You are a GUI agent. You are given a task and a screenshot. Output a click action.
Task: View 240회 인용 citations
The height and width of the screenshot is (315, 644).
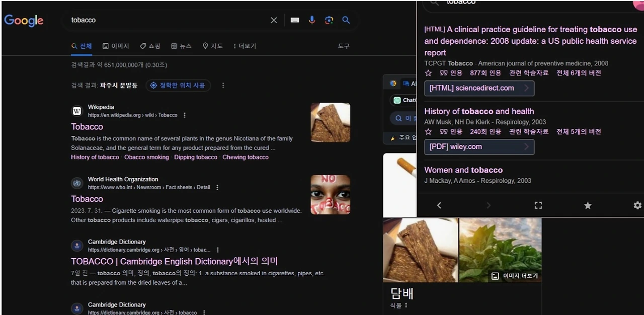coord(486,132)
